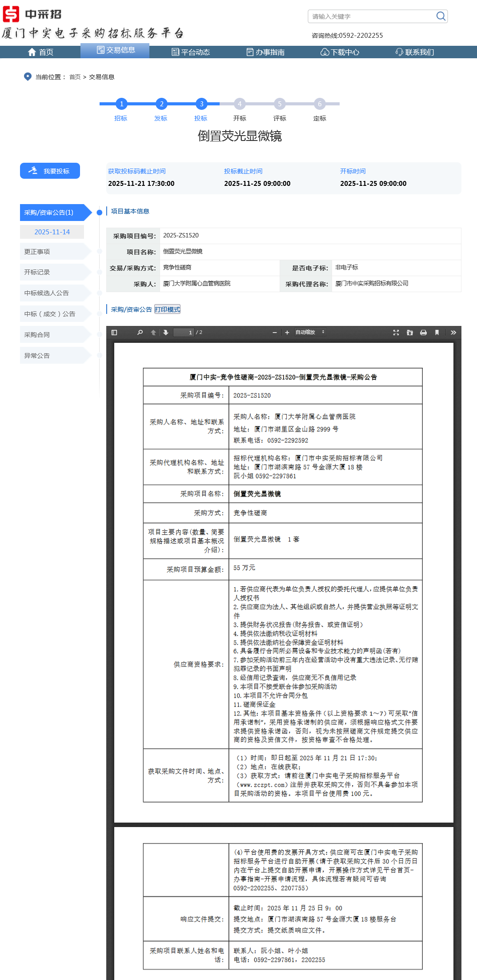The image size is (477, 980).
Task: Click the 2025-11-21 17:30:00 deadline value
Action: pos(141,183)
